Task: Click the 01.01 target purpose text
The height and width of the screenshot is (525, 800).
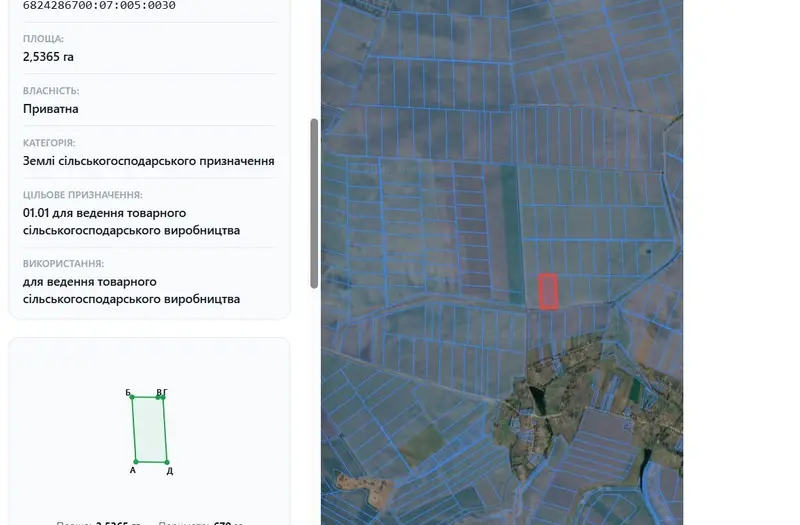Action: [x=131, y=221]
